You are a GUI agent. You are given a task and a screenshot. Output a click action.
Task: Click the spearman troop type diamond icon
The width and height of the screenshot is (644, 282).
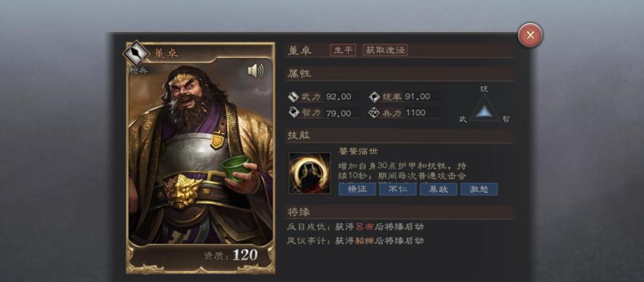(x=136, y=54)
